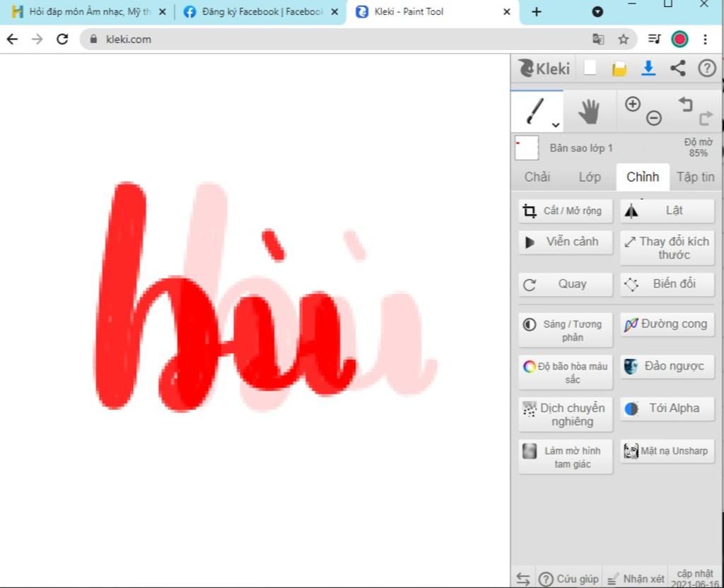Open Tới Alpha filter
This screenshot has width=724, height=588.
click(x=667, y=408)
